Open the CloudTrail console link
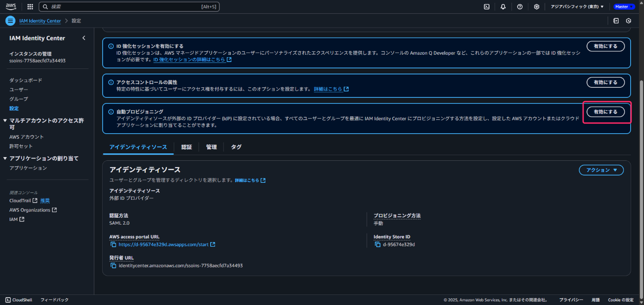Image resolution: width=644 pixels, height=305 pixels. point(23,201)
